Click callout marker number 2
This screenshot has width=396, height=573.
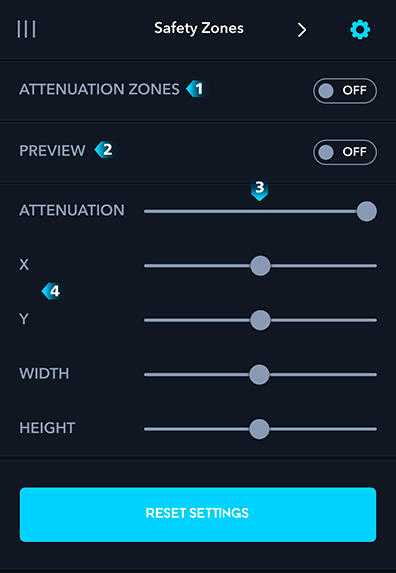point(104,150)
